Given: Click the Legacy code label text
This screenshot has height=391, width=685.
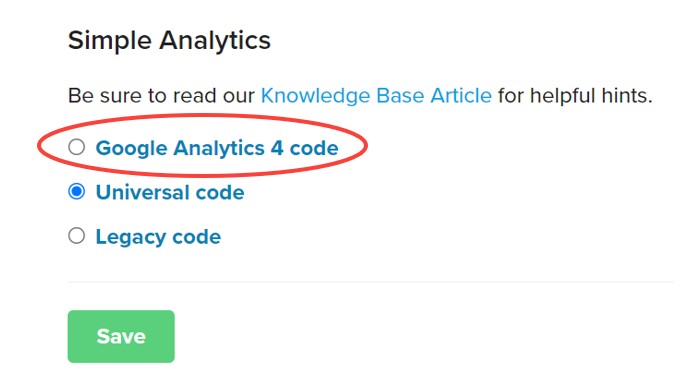Looking at the screenshot, I should 158,237.
